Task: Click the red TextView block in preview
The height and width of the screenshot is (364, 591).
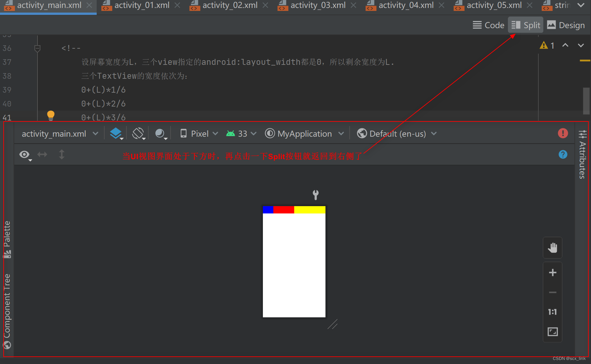Action: click(283, 209)
